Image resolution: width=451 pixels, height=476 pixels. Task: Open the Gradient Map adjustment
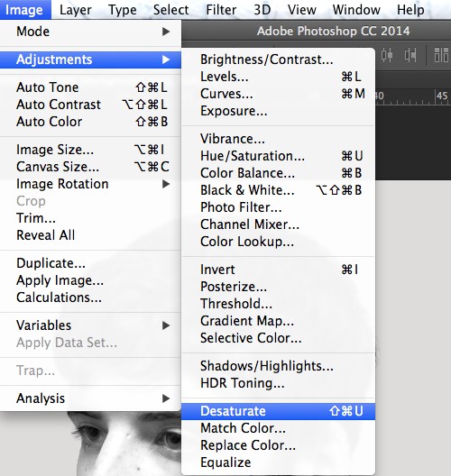point(278,321)
